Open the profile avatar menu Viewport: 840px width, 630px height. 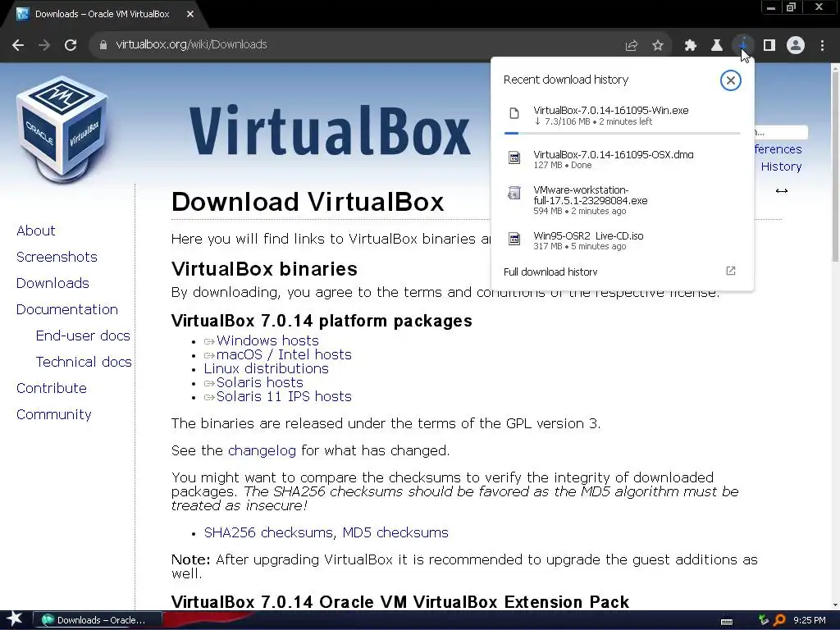(796, 46)
